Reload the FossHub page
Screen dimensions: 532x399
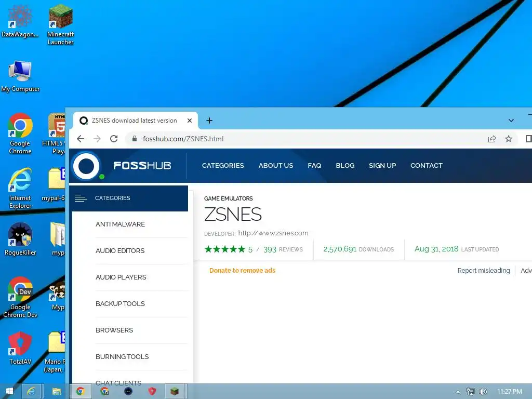click(x=114, y=139)
